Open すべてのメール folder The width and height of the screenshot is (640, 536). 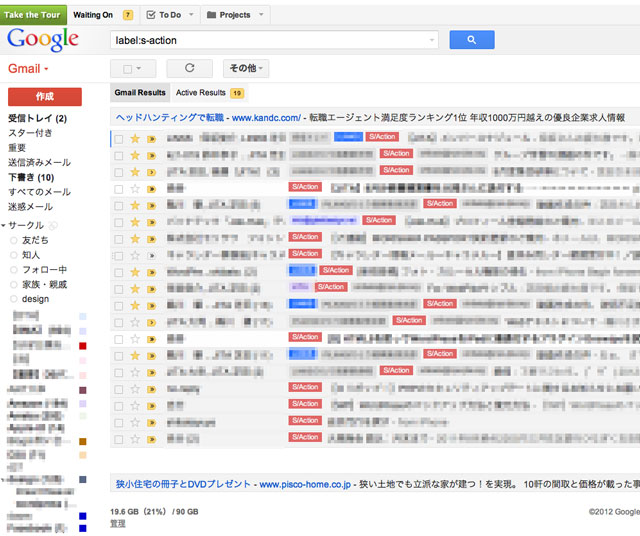pyautogui.click(x=40, y=192)
